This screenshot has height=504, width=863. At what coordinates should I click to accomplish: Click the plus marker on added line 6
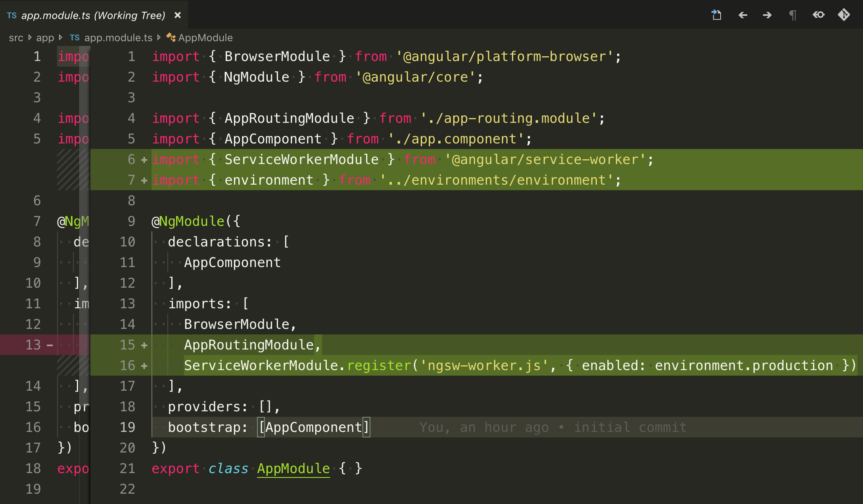click(144, 160)
